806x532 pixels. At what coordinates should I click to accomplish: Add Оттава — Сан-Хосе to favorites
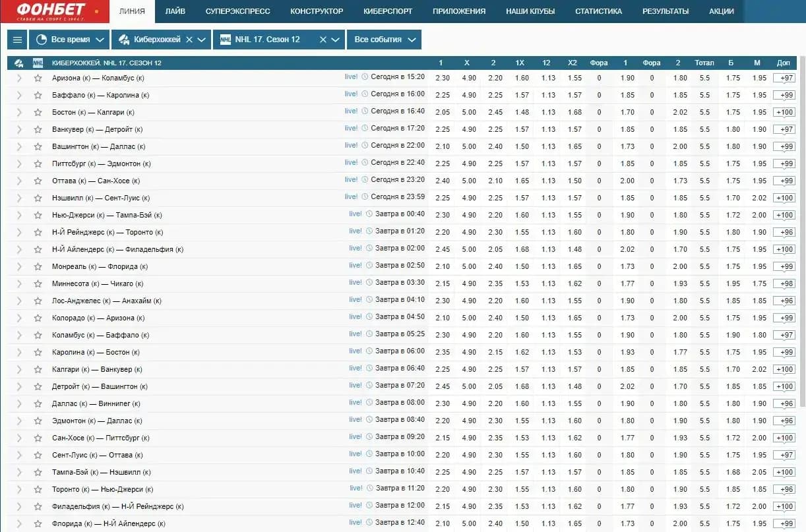(x=38, y=181)
